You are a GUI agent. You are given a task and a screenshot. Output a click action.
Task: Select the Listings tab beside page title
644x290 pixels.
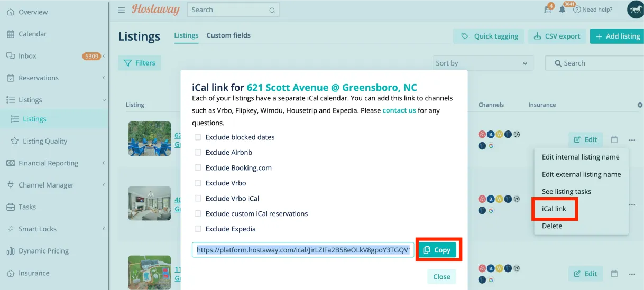pos(186,35)
